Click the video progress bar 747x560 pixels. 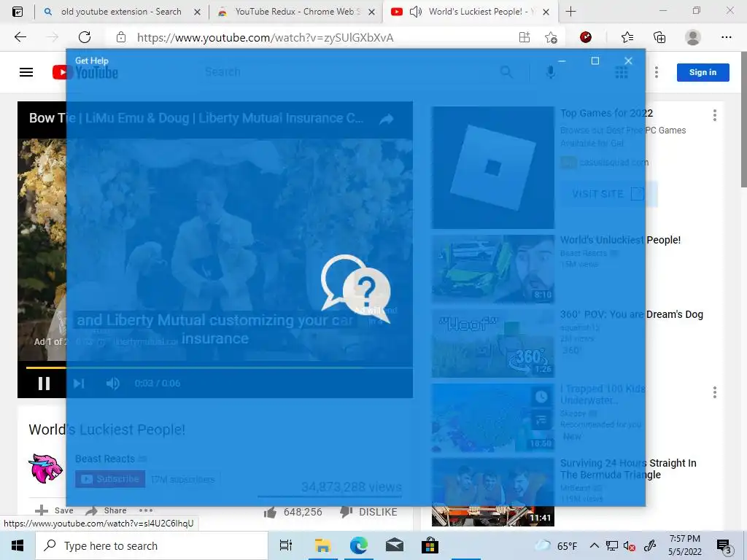coord(219,367)
